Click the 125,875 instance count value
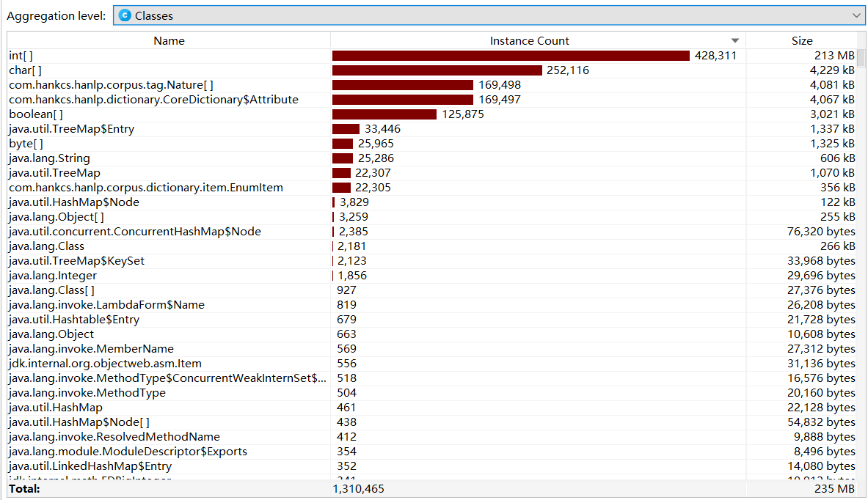The width and height of the screenshot is (868, 500). coord(463,114)
